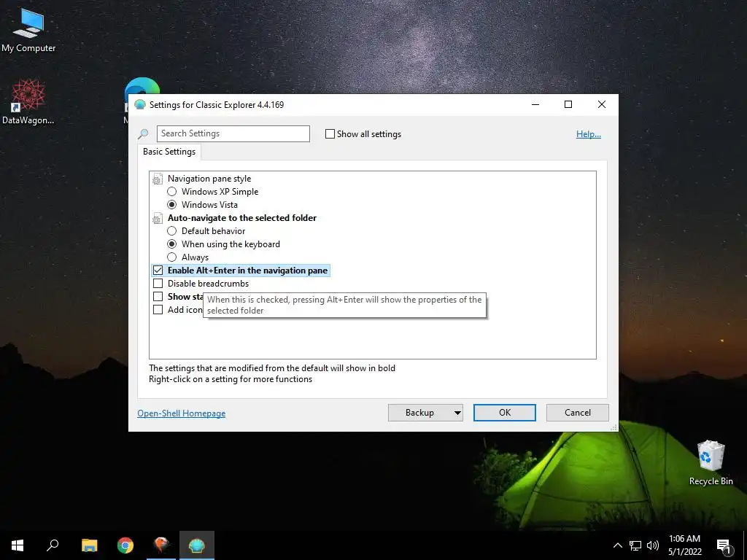Viewport: 747px width, 560px height.
Task: Confirm settings with the OK button
Action: [505, 413]
